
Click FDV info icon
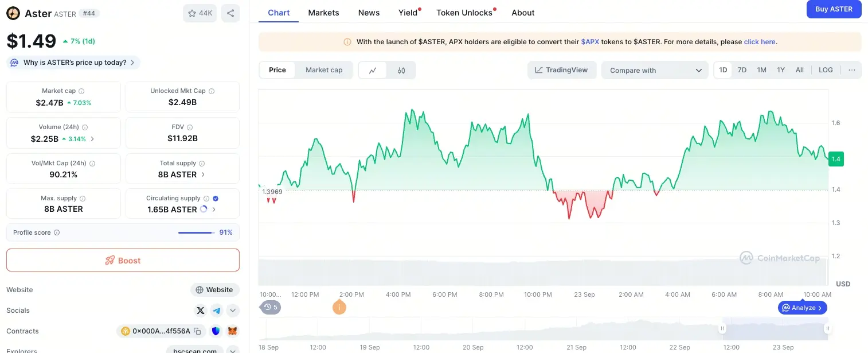point(190,127)
